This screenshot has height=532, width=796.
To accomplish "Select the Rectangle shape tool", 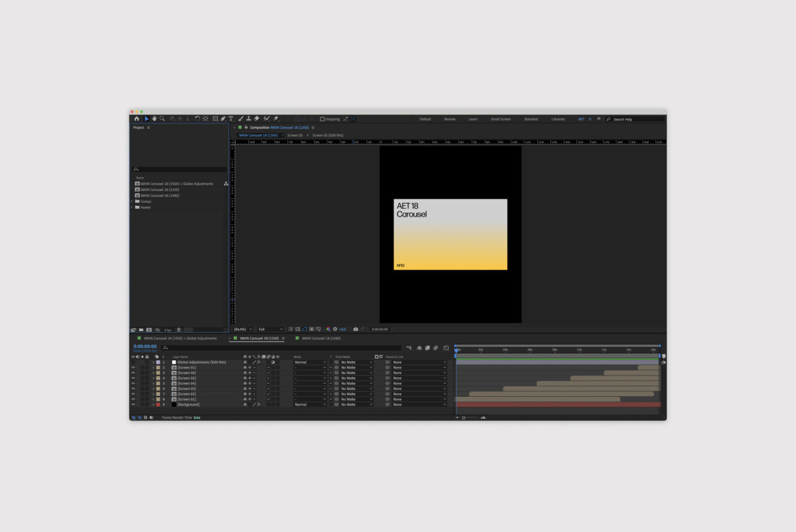I will (x=215, y=119).
